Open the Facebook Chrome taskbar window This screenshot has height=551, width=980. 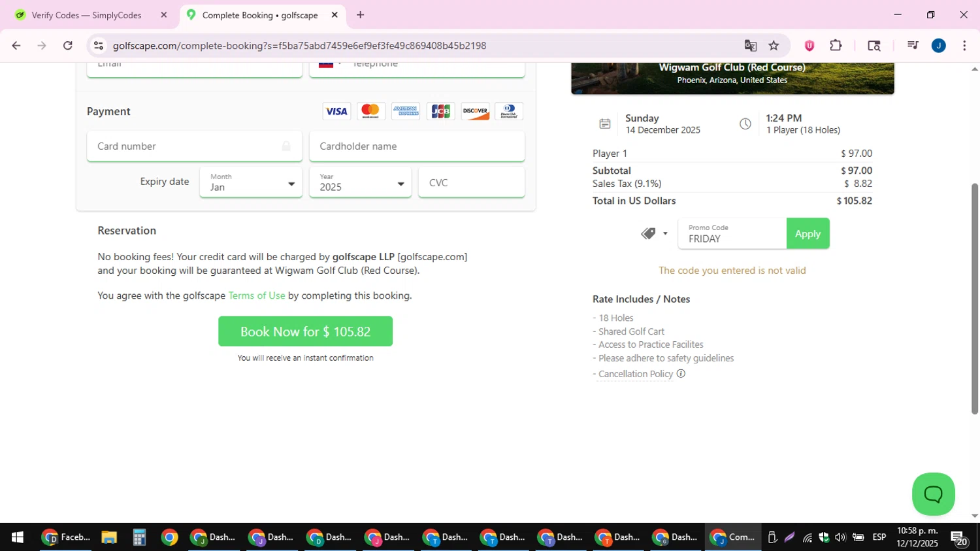65,537
